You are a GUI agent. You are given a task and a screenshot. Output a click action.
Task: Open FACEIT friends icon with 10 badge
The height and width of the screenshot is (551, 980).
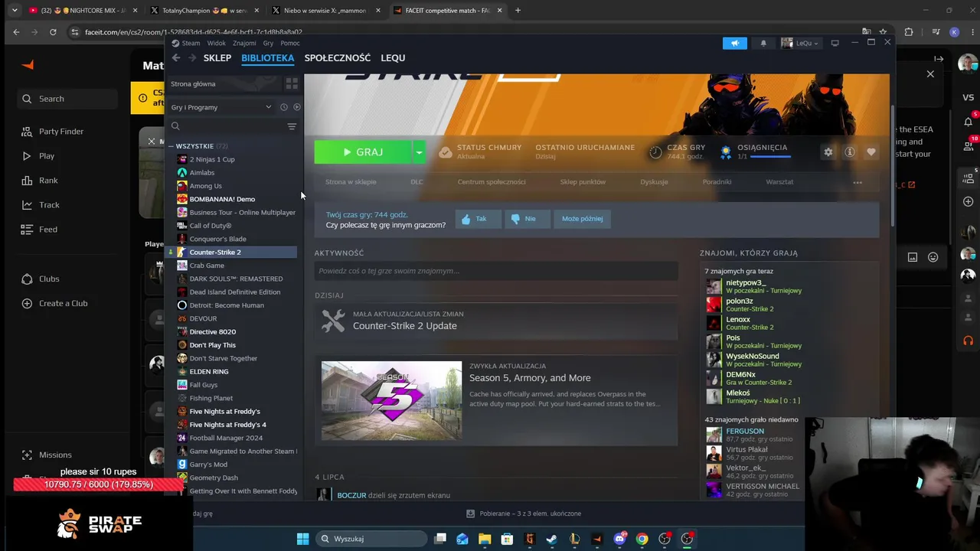pyautogui.click(x=969, y=146)
